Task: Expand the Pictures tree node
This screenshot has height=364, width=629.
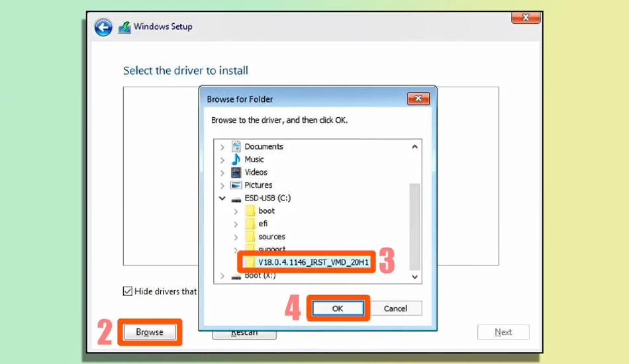Action: (222, 185)
